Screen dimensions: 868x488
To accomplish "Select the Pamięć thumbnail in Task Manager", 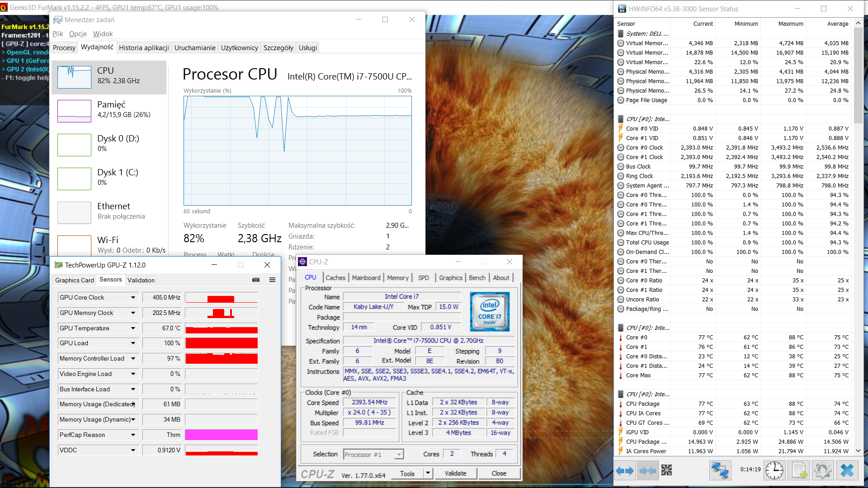I will tap(74, 111).
